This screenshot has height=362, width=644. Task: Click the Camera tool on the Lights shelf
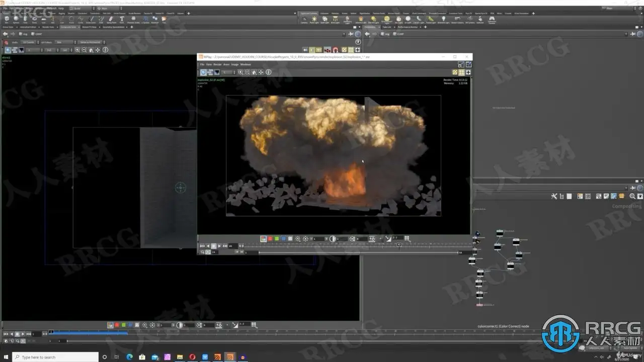coord(304,20)
